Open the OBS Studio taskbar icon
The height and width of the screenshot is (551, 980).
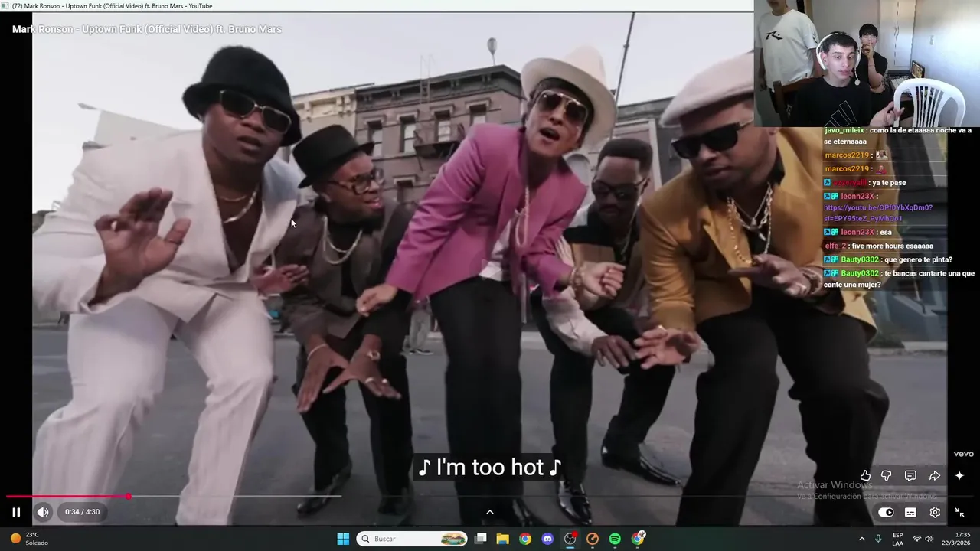570,539
